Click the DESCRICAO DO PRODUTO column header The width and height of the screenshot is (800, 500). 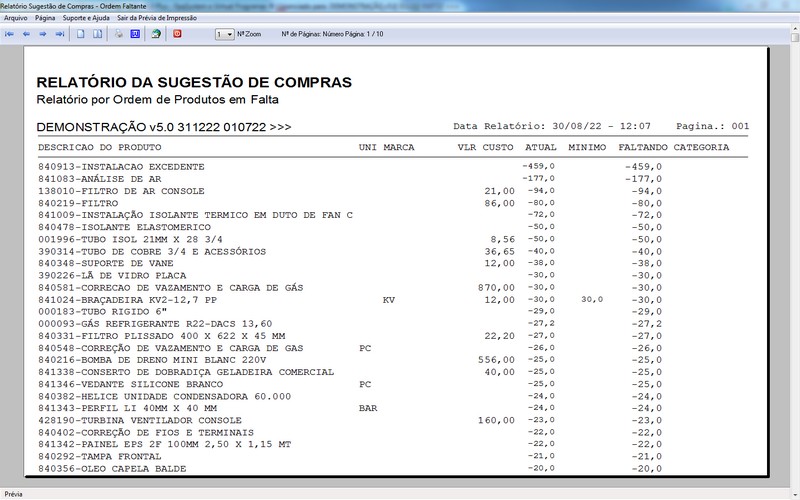(x=99, y=147)
